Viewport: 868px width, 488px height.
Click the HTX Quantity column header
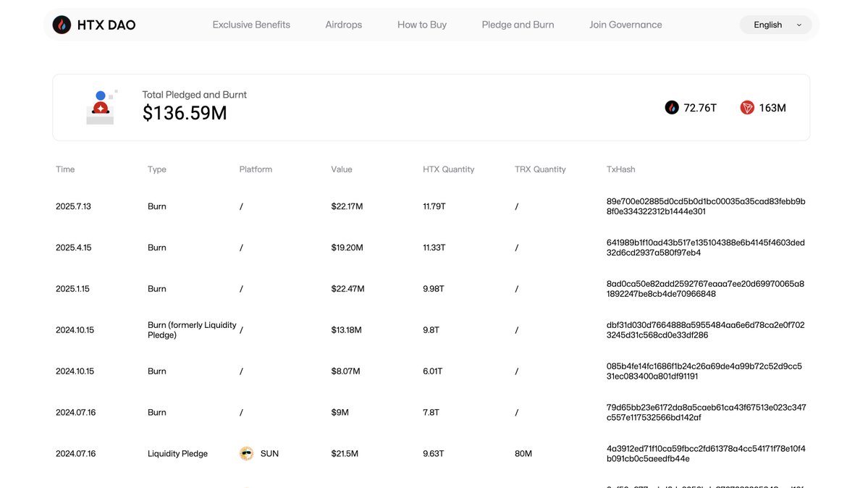point(448,169)
